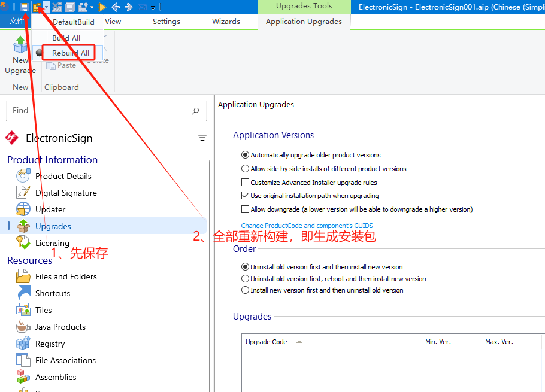Click the Back arrow icon in toolbar

coord(116,7)
